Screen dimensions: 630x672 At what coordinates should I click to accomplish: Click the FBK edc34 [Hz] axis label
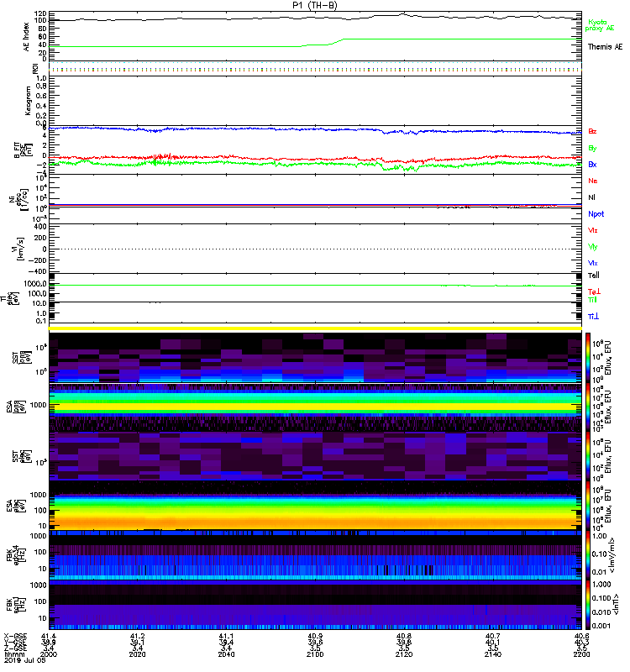point(16,555)
